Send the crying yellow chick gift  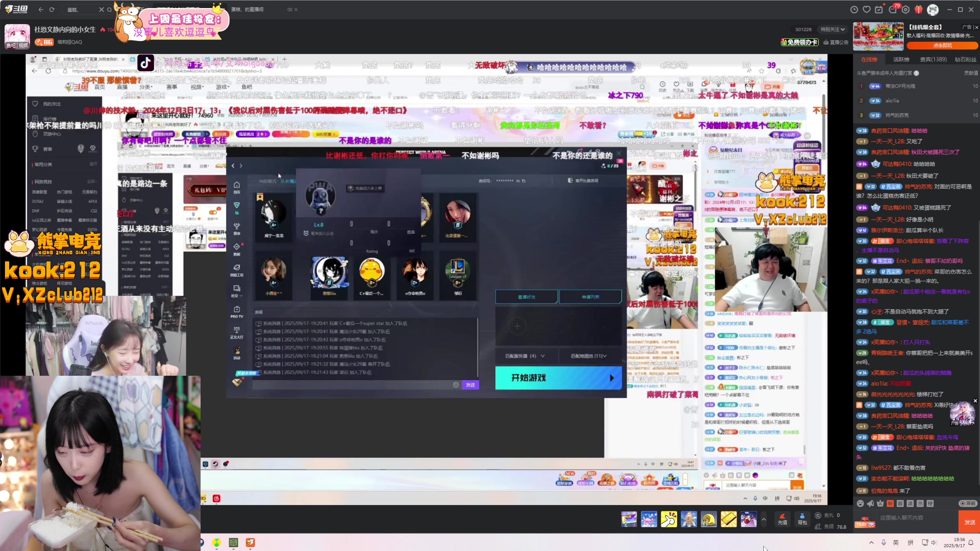coord(709,519)
